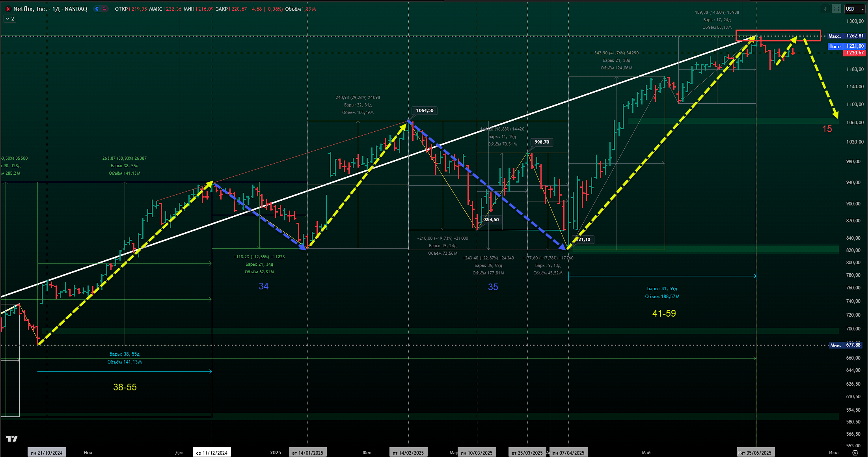
Task: Click the 1060,00 price scale label
Action: (x=855, y=123)
